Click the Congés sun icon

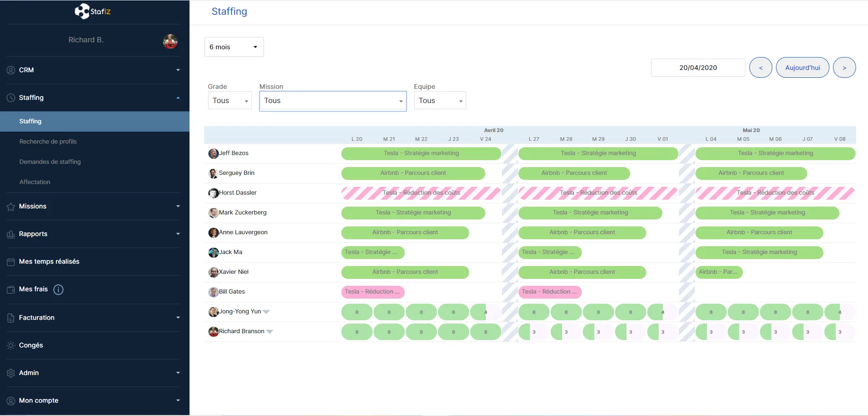tap(11, 346)
